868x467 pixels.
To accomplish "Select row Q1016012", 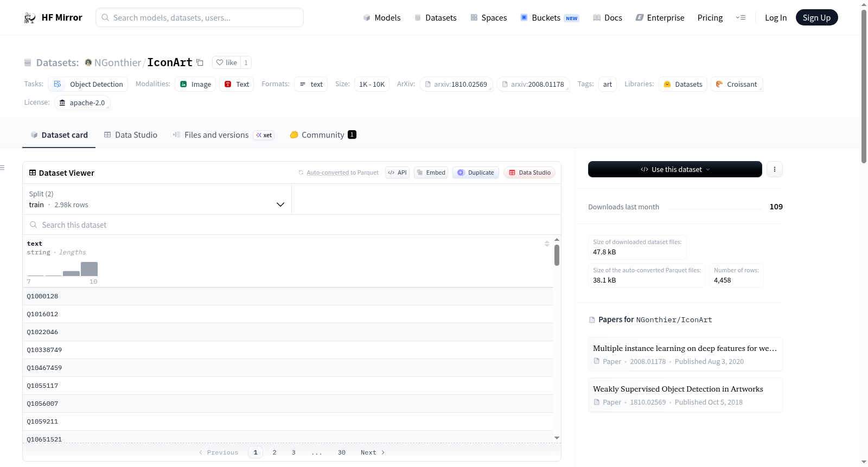I will tap(288, 314).
